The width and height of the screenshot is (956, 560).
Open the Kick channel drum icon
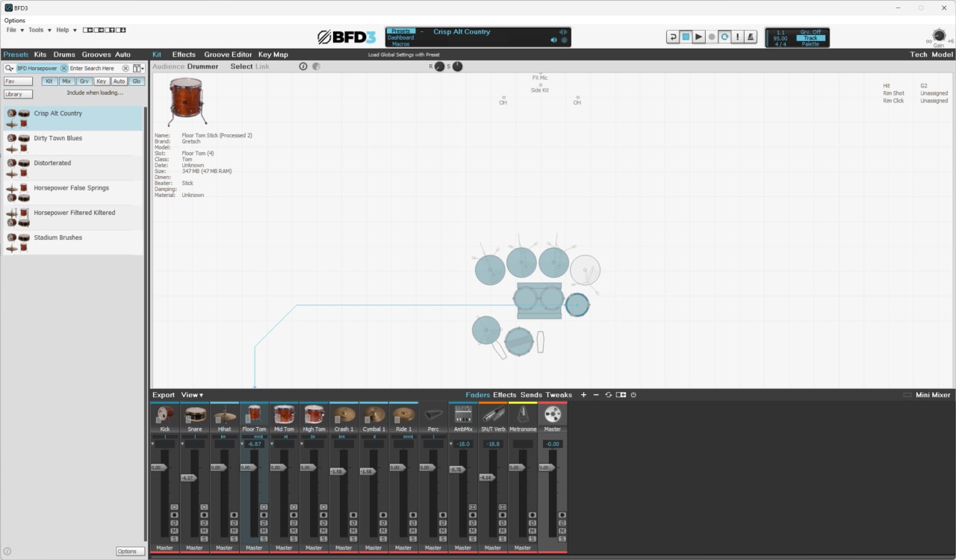164,414
